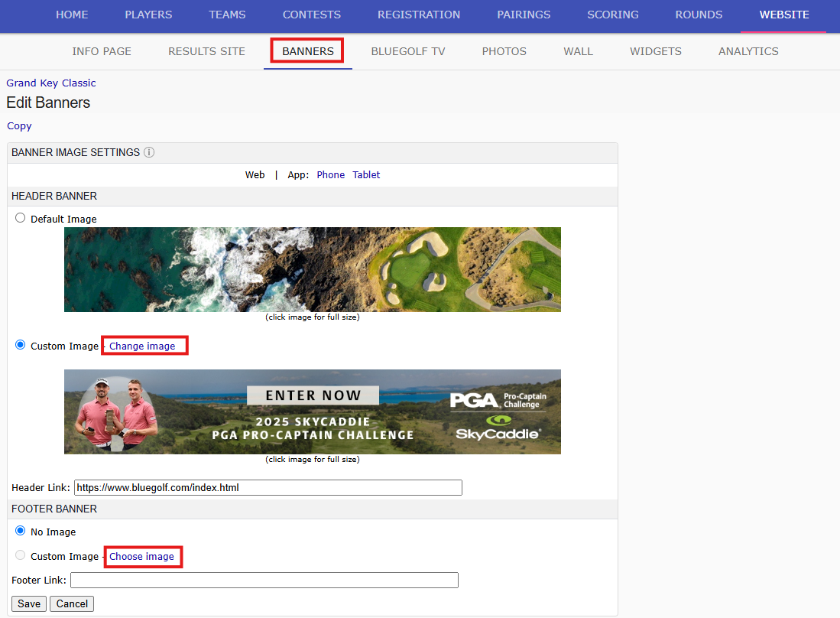840x618 pixels.
Task: Open the REGISTRATION tab
Action: click(419, 15)
